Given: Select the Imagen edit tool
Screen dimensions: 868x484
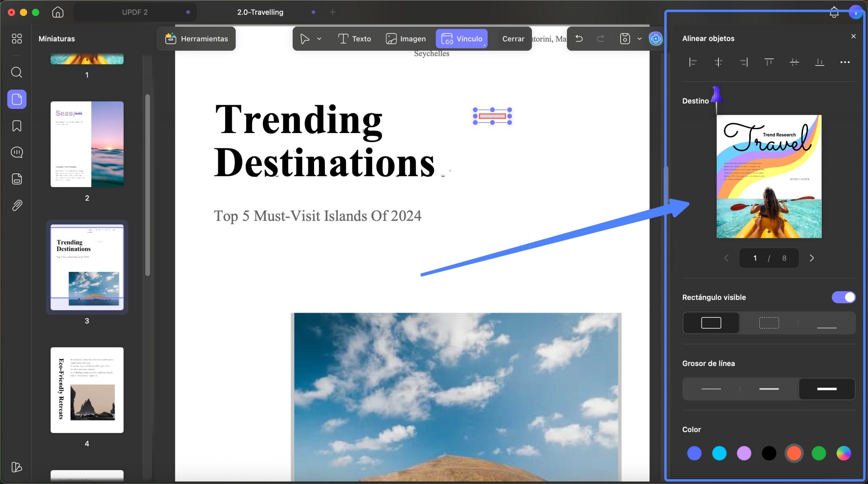Looking at the screenshot, I should [406, 39].
